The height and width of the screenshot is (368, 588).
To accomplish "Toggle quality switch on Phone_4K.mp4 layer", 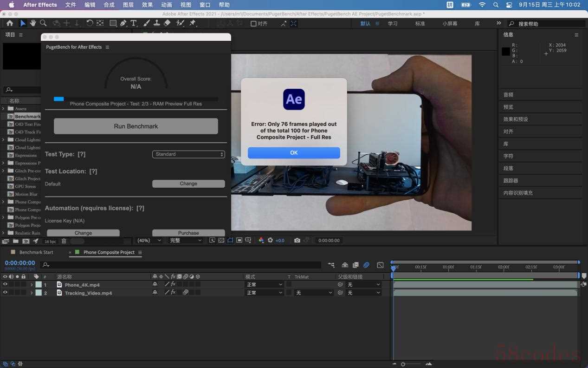I will click(x=167, y=284).
